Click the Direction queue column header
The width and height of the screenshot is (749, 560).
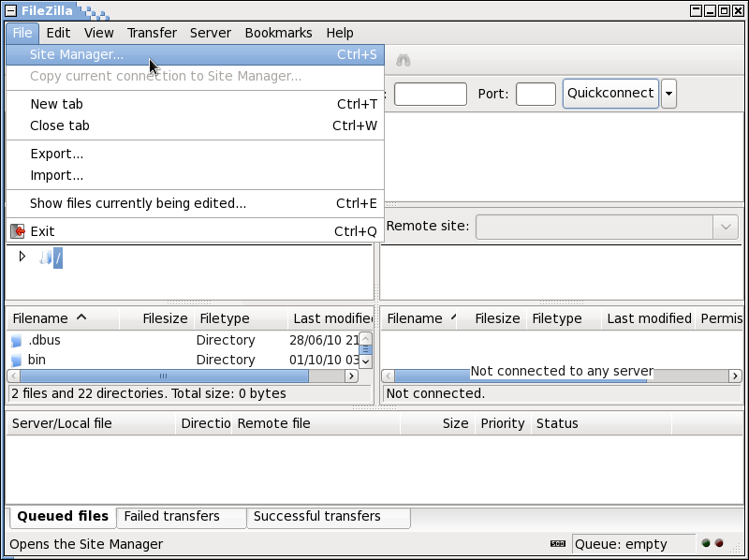click(203, 423)
